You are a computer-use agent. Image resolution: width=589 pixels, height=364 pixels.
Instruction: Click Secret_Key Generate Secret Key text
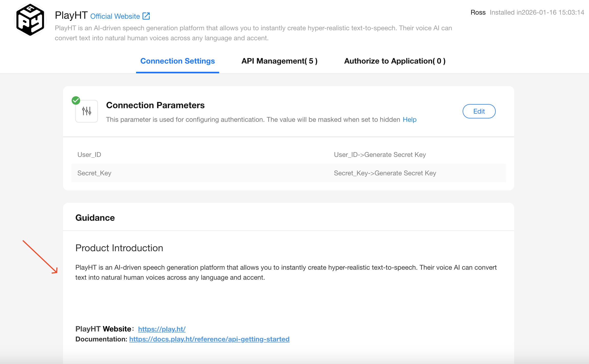[385, 173]
